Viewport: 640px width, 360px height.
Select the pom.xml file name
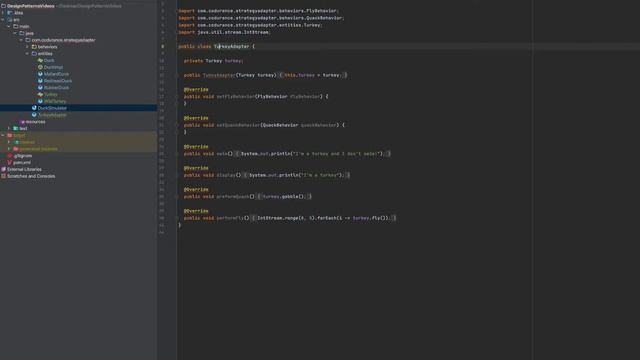[22, 162]
